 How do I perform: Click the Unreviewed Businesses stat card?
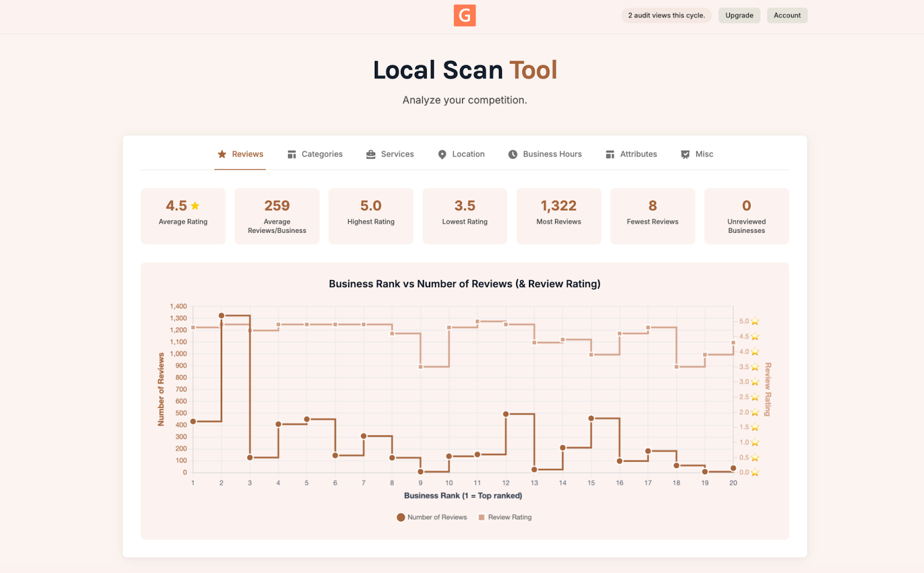tap(746, 215)
